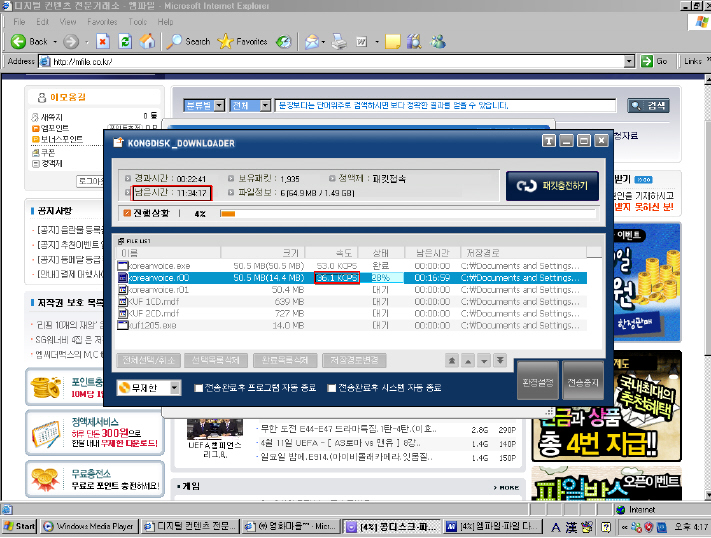Open History/media icon beside Favorites
Screen dimensions: 711x538
284,42
